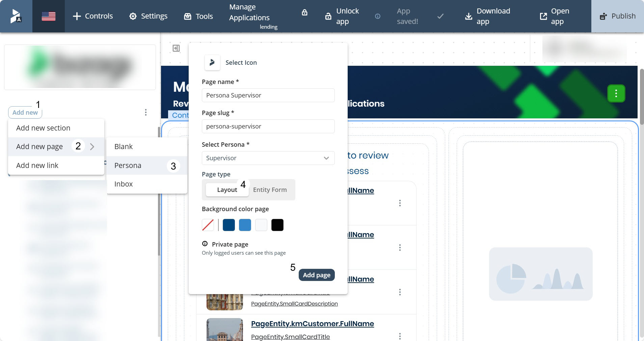
Task: Select the Layout page type
Action: pyautogui.click(x=227, y=190)
